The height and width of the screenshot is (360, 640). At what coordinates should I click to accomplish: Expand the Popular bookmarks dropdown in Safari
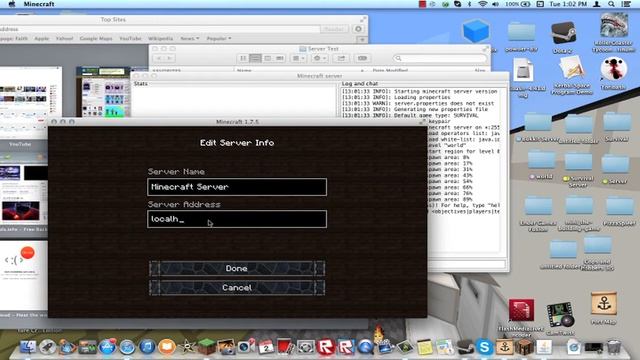pyautogui.click(x=218, y=38)
